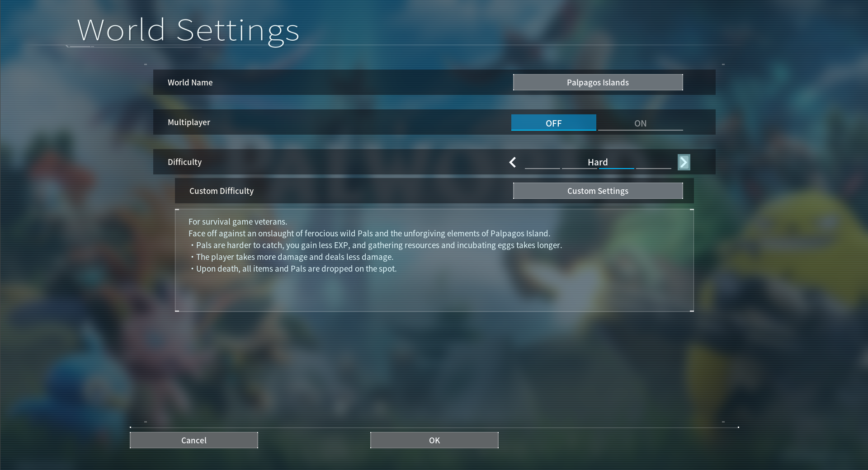Cancel out of World Settings
The image size is (868, 470).
[193, 440]
